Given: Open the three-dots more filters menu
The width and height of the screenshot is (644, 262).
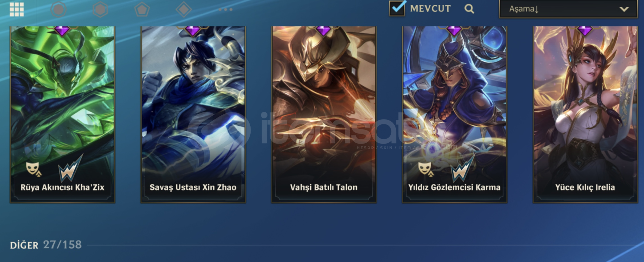Looking at the screenshot, I should (x=225, y=9).
